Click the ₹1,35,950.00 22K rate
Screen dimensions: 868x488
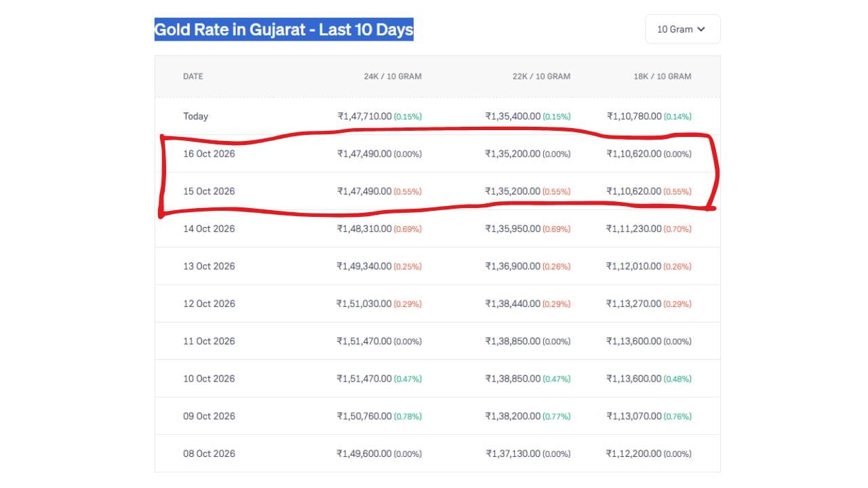tap(513, 229)
